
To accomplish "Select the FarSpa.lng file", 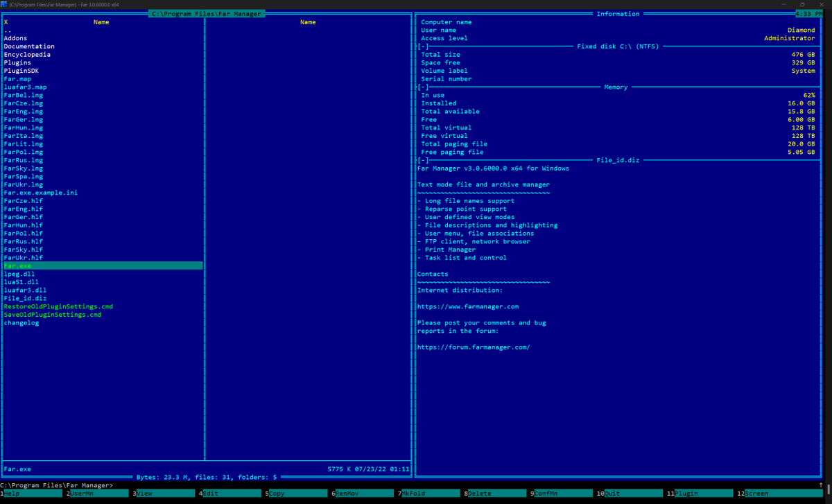I will pos(103,177).
